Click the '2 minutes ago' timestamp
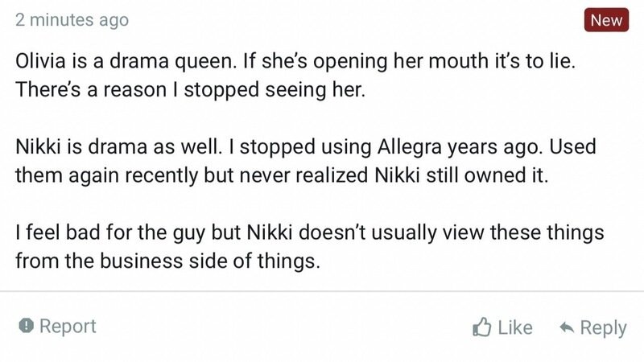This screenshot has height=362, width=644. tap(72, 21)
